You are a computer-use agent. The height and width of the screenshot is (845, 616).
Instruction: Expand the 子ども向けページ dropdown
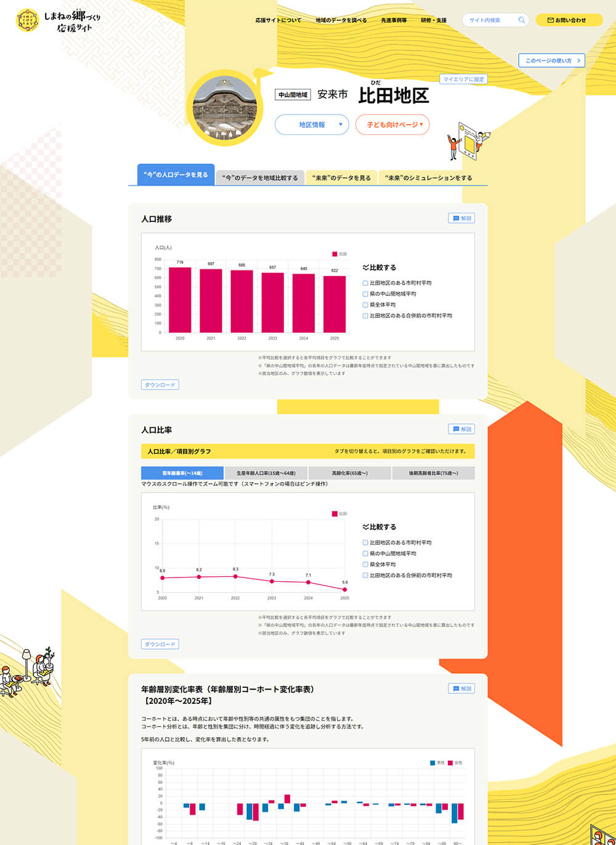click(x=392, y=125)
